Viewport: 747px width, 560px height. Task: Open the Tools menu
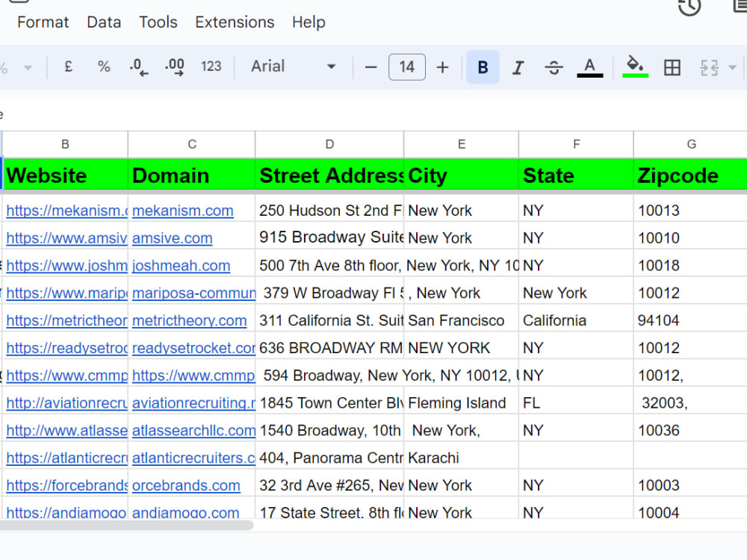(158, 22)
